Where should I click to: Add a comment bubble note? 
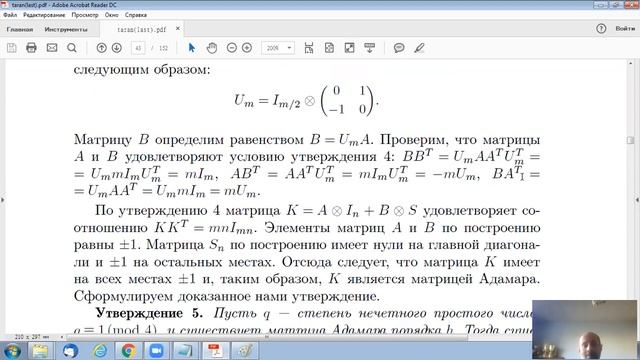[x=399, y=48]
